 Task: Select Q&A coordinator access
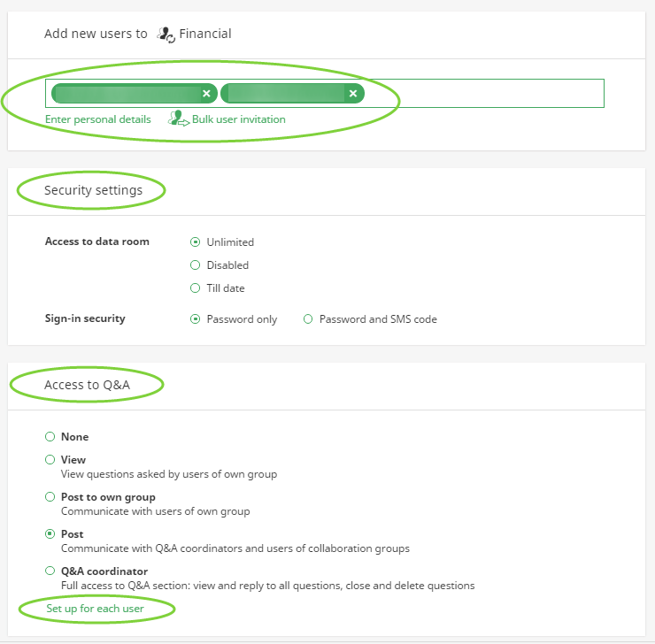(50, 571)
